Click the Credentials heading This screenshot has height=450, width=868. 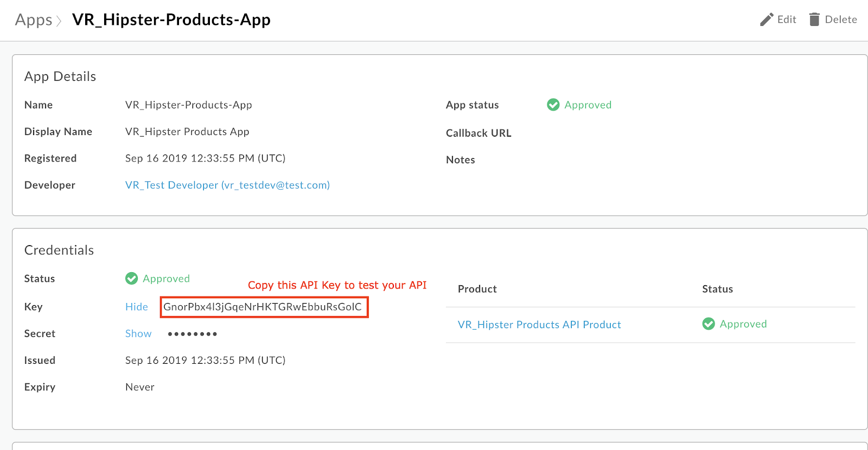[x=59, y=250]
